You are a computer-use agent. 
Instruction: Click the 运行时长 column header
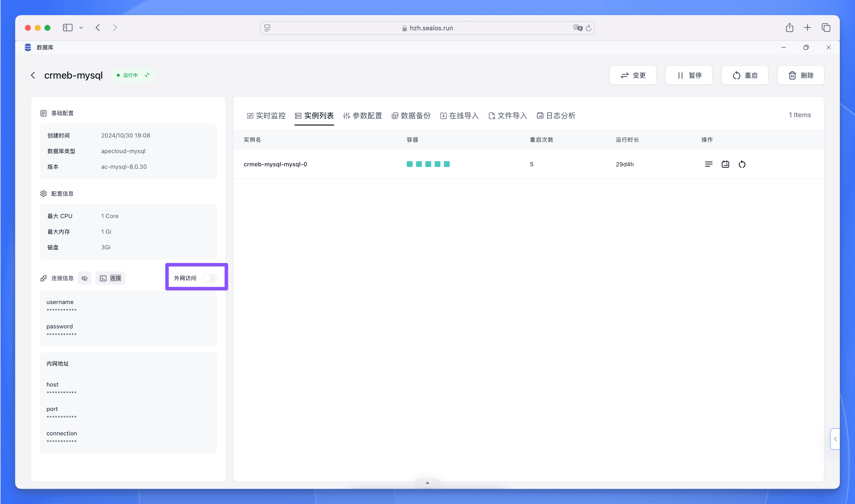[627, 140]
